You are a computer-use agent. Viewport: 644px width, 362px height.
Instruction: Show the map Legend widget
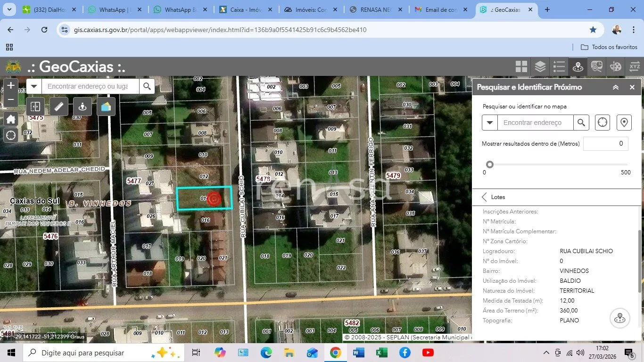[559, 66]
